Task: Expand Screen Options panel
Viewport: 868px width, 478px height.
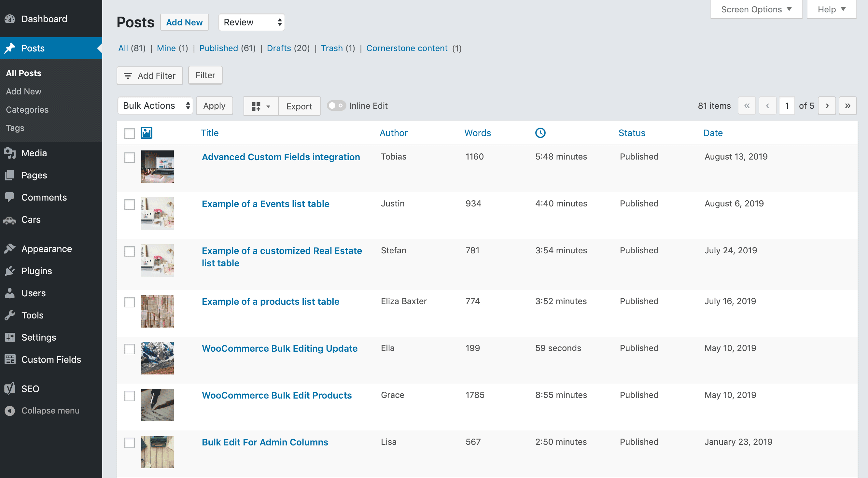Action: coord(756,9)
